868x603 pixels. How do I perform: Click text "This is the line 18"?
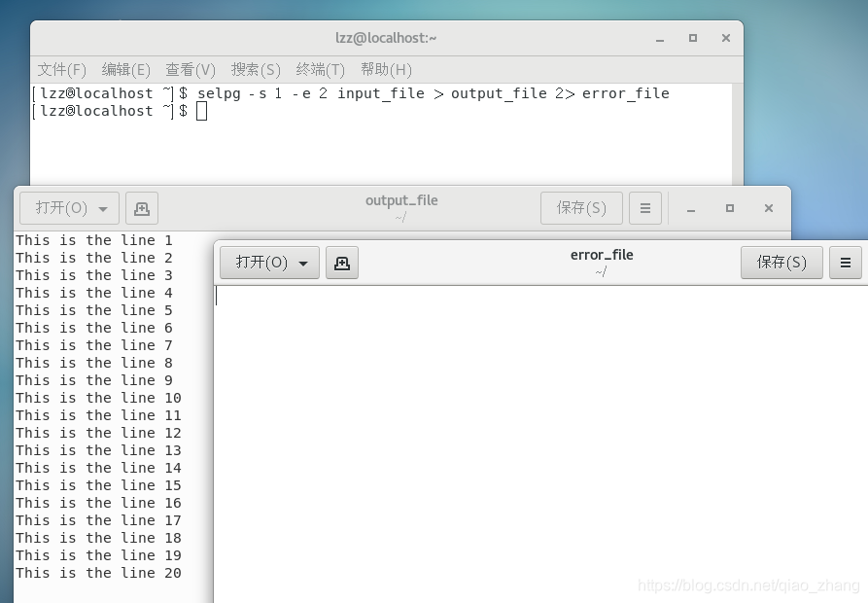pos(98,538)
